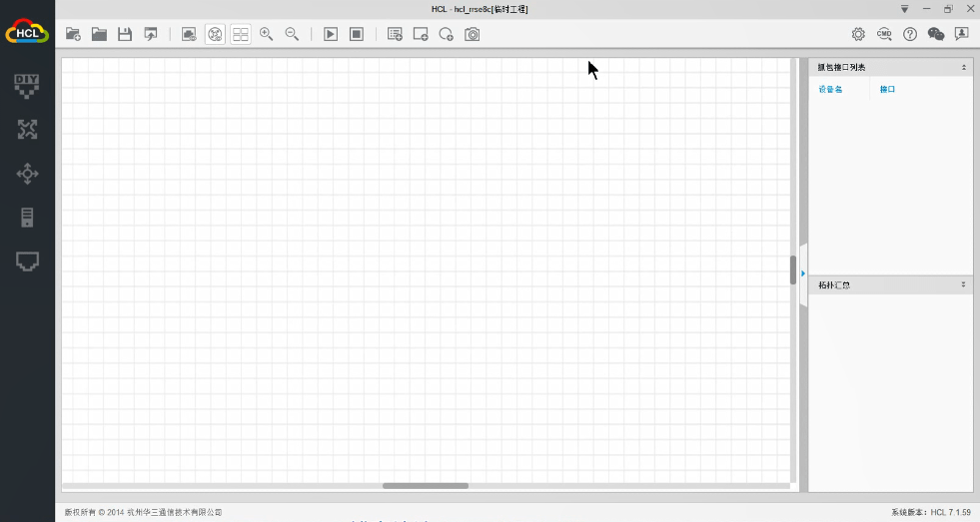Select the switch device category
This screenshot has height=522, width=980.
click(x=27, y=174)
